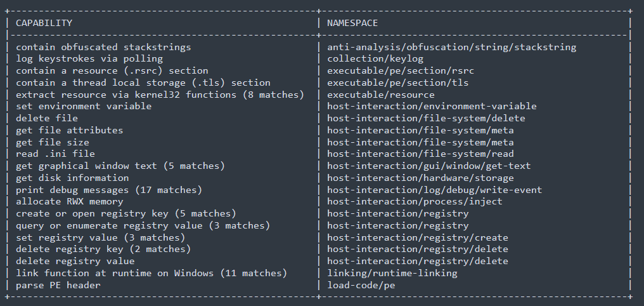Click the 'allocate RWX memory' capability

coord(69,201)
